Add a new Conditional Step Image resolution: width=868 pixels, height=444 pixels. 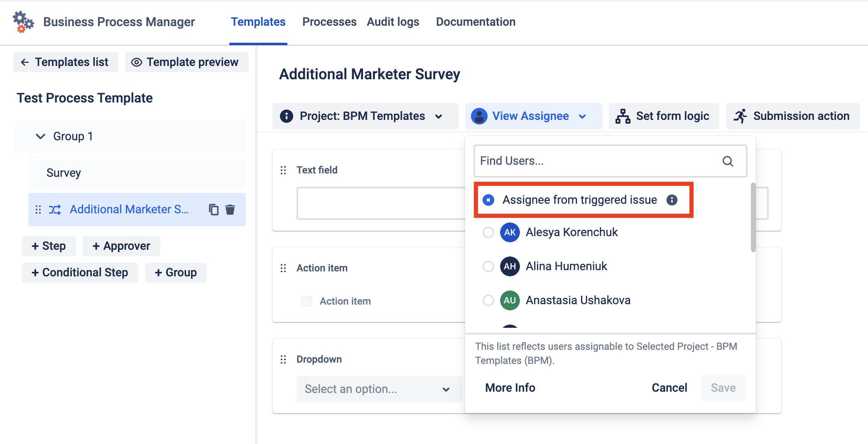point(80,273)
